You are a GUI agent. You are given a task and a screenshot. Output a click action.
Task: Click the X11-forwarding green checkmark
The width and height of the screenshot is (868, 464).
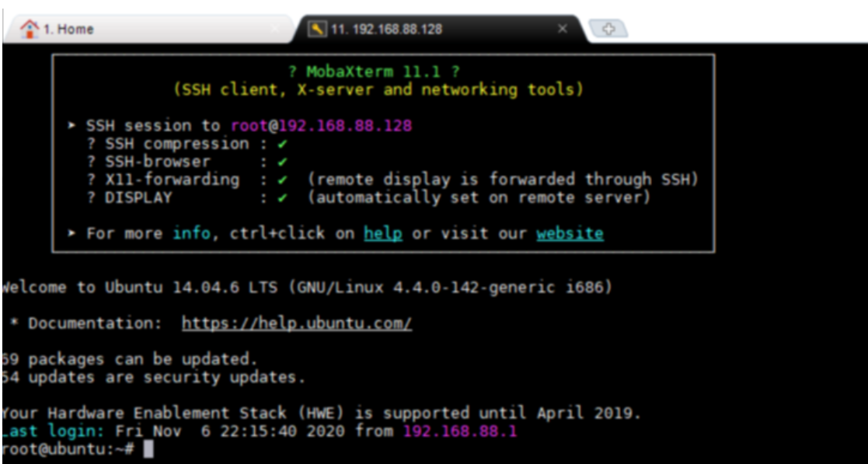point(282,180)
